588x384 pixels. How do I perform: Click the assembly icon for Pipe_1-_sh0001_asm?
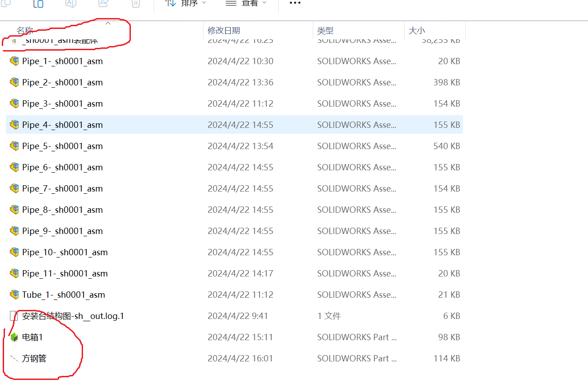coord(14,61)
